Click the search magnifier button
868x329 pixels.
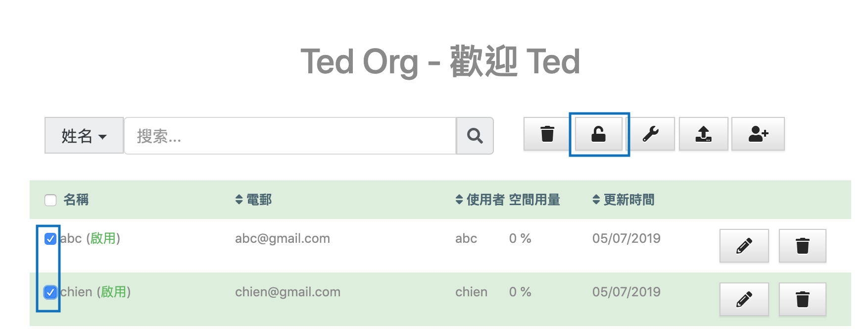475,136
